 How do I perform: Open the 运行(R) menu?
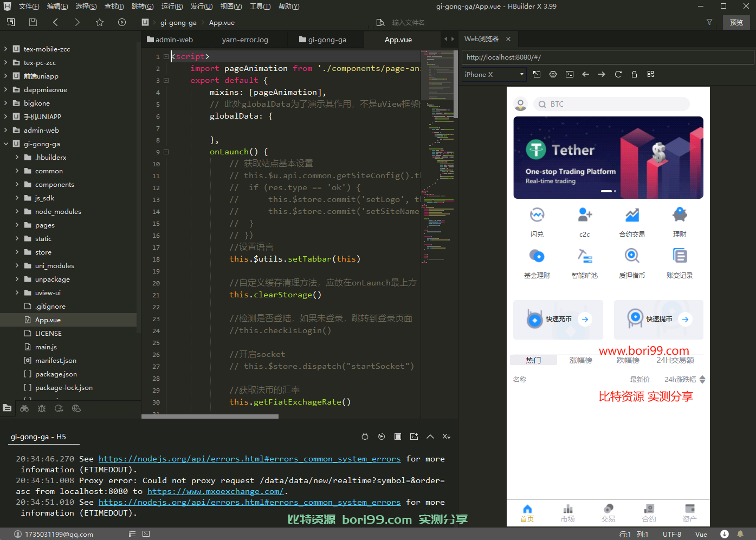point(172,6)
